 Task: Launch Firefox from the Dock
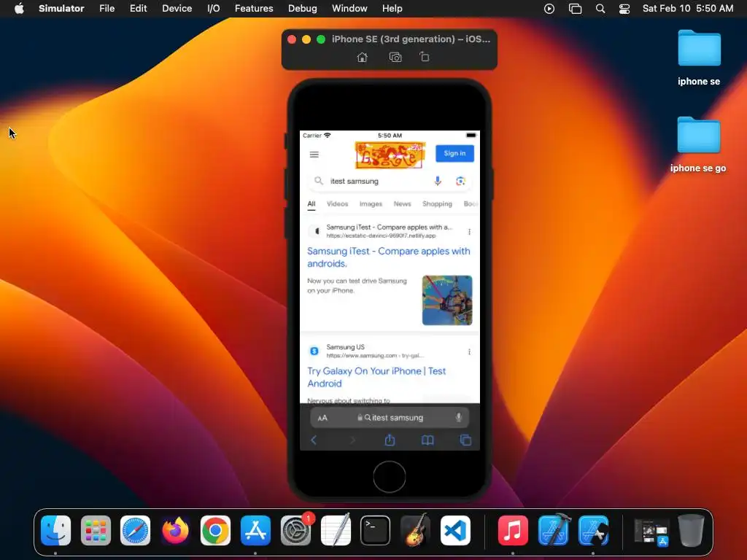coord(175,530)
